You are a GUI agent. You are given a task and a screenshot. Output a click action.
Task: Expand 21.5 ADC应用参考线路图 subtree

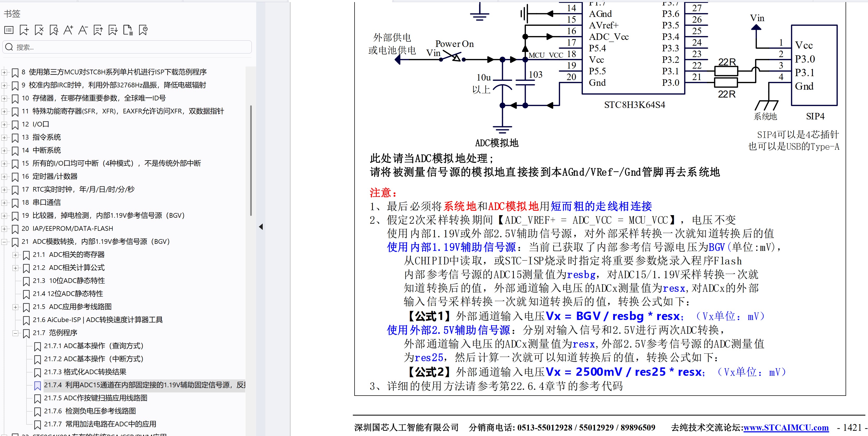click(x=15, y=307)
